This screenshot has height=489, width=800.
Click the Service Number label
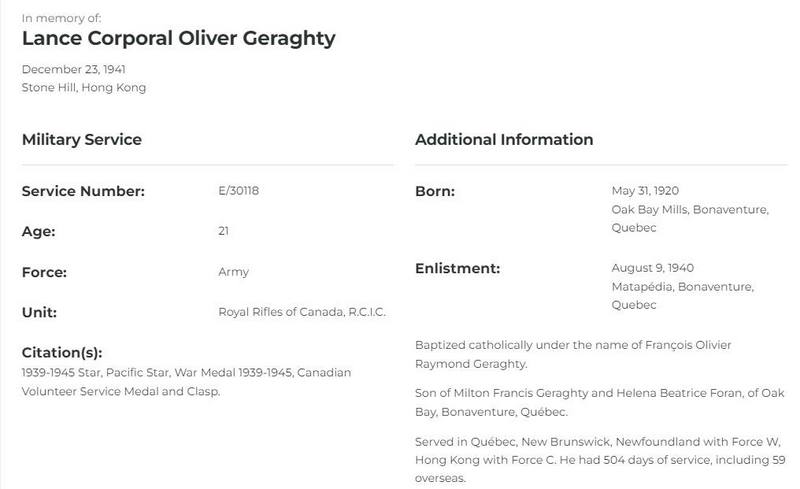(83, 191)
